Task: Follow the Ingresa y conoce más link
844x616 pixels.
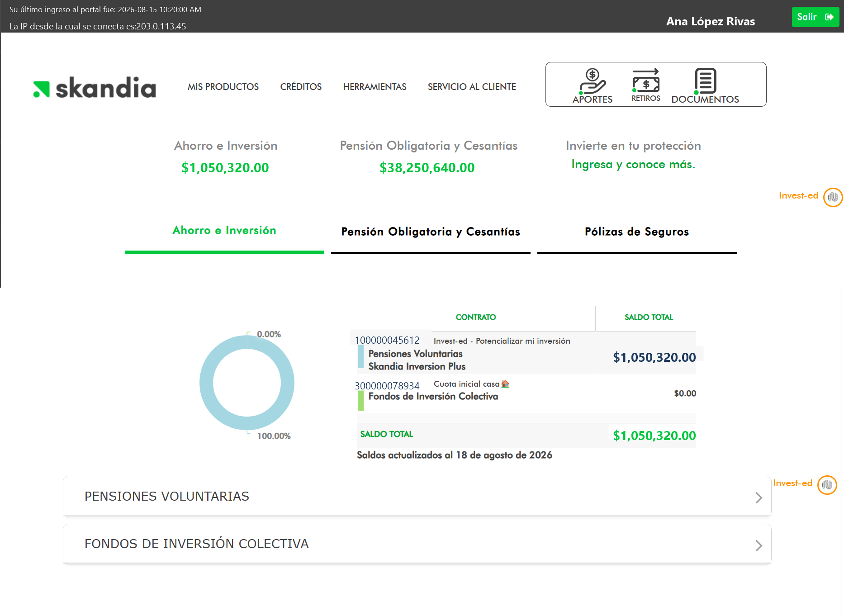Action: [633, 165]
